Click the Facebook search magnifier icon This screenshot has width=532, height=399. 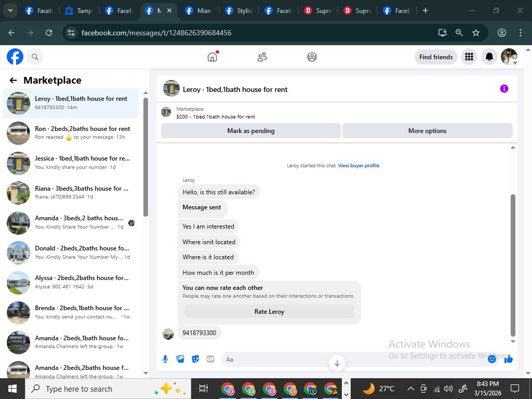[35, 57]
